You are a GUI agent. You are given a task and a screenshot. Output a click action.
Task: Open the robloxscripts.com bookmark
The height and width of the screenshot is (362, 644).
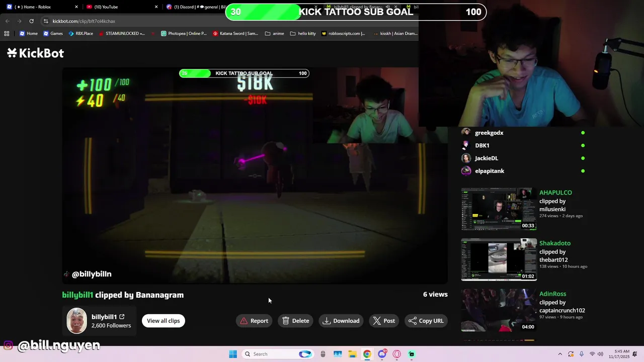[343, 34]
